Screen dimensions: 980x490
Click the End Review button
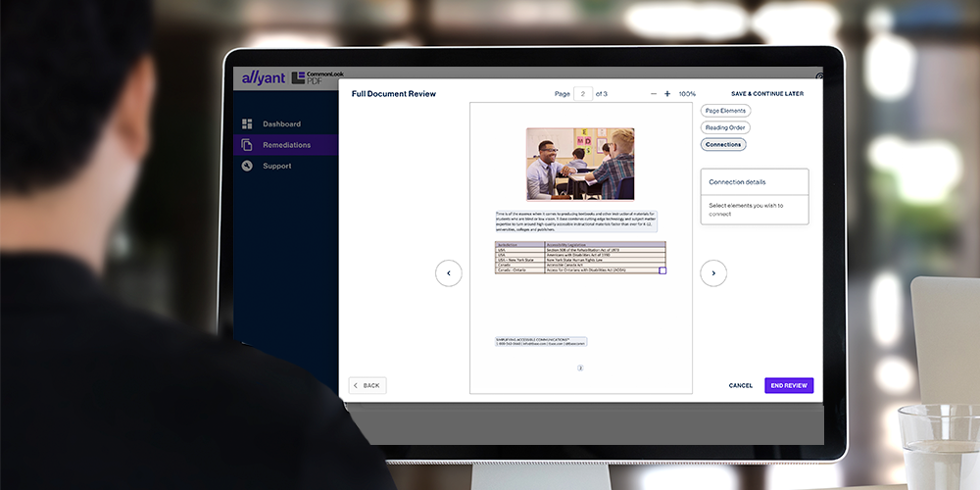[x=789, y=386]
